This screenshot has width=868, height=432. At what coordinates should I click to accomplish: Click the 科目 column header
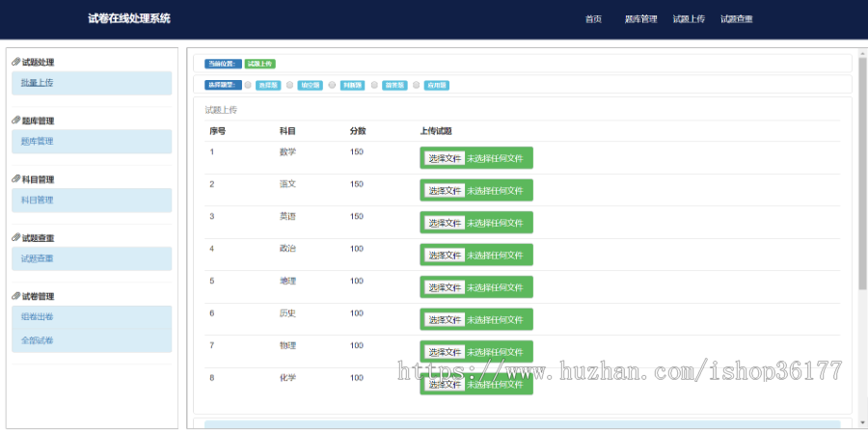pyautogui.click(x=287, y=131)
